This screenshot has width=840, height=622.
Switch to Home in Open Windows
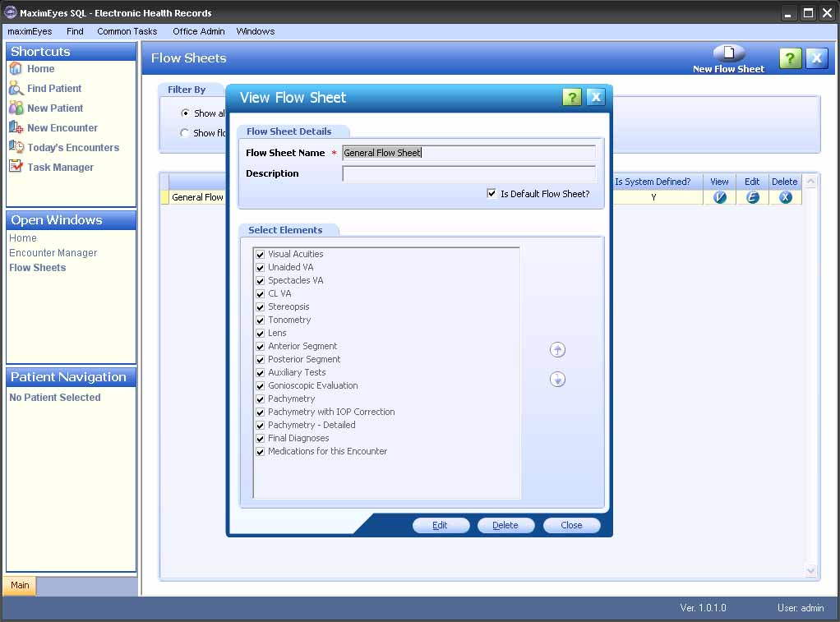point(23,237)
